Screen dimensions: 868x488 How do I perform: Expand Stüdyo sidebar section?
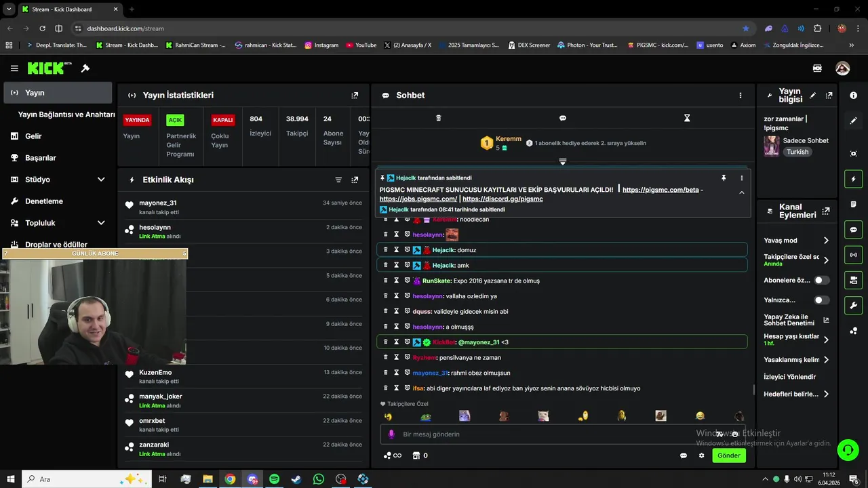pyautogui.click(x=101, y=180)
